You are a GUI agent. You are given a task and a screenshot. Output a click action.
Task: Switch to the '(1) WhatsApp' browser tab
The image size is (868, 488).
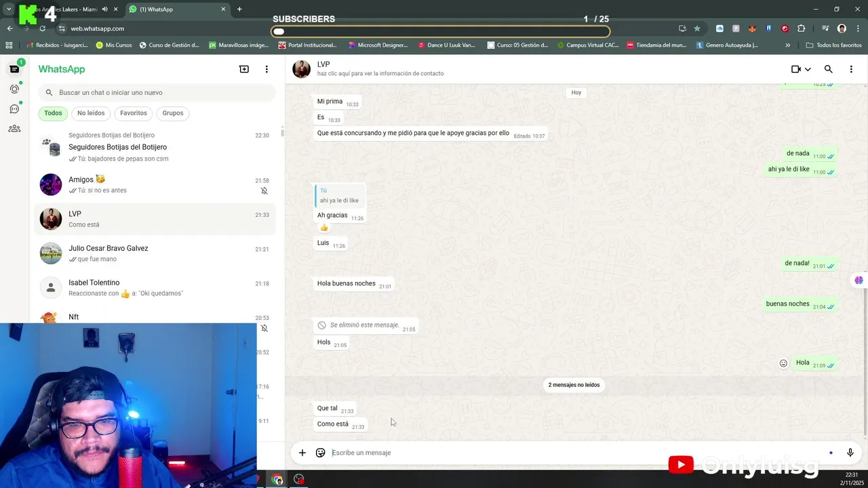[177, 9]
